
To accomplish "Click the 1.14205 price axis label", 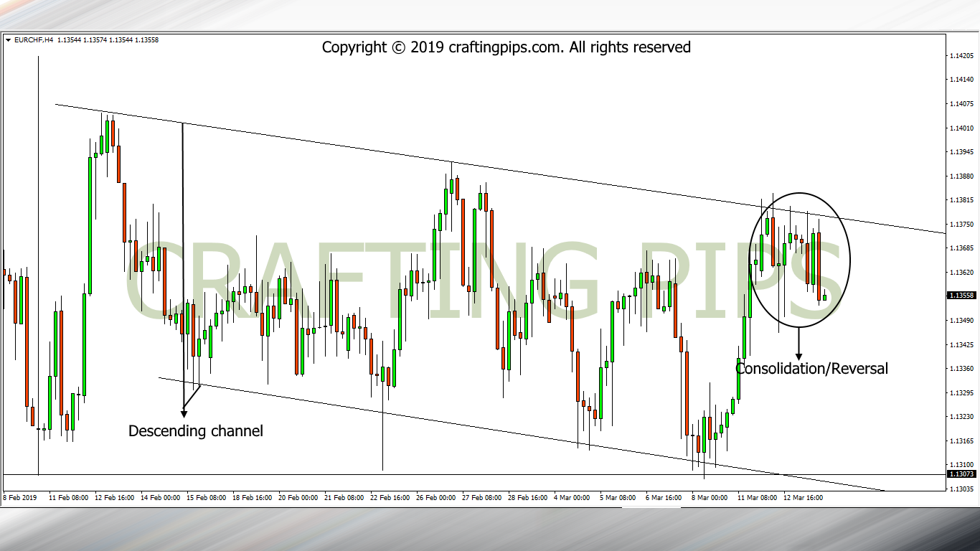I will 961,56.
